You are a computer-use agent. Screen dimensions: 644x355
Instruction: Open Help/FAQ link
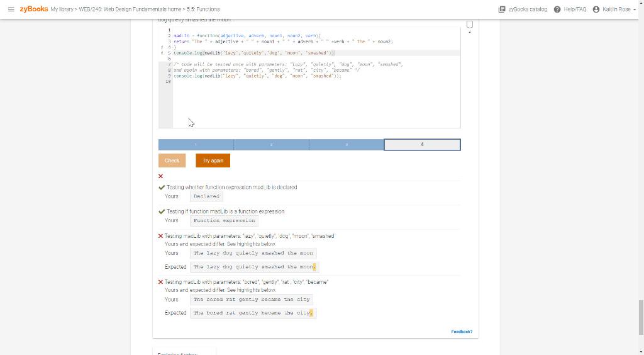click(575, 9)
